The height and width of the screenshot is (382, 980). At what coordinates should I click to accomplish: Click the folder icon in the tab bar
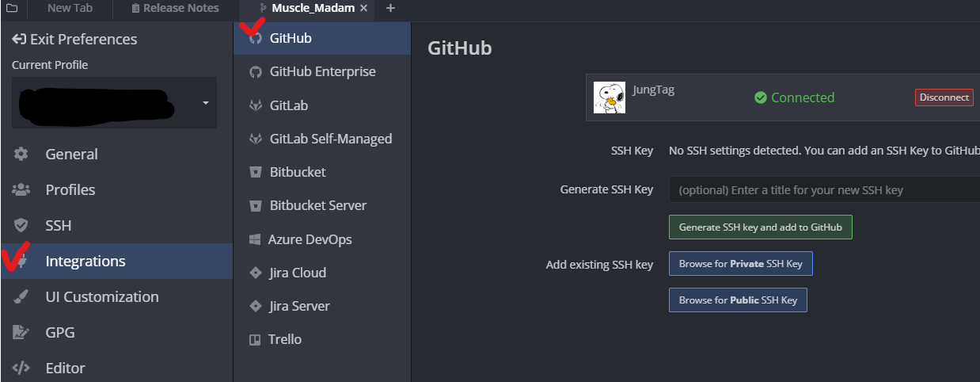coord(12,9)
